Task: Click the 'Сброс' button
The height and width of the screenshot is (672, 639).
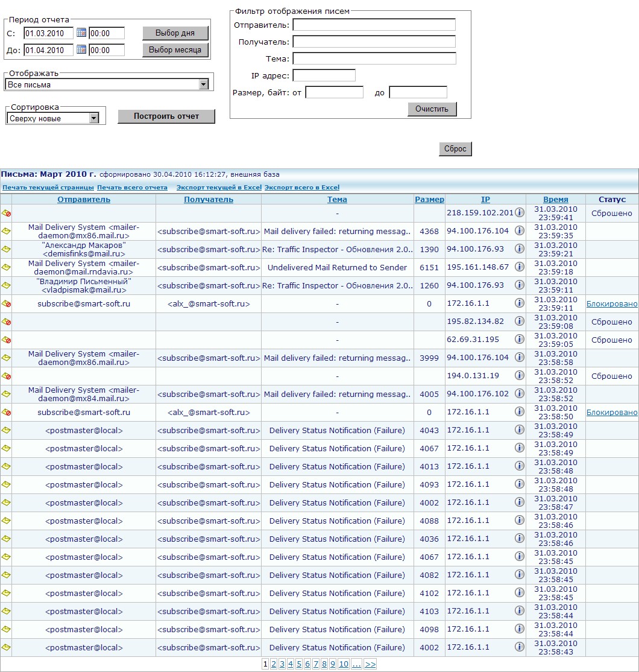Action: coord(455,149)
